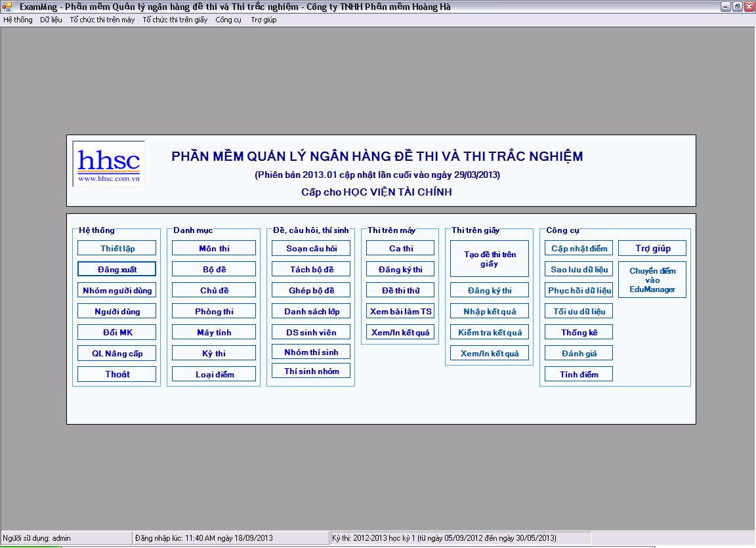756x548 pixels.
Task: Click the hhsc logo image
Action: pyautogui.click(x=108, y=163)
